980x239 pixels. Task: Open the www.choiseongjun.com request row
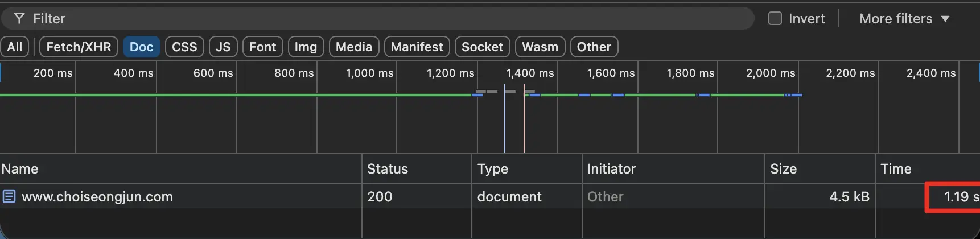(x=97, y=197)
